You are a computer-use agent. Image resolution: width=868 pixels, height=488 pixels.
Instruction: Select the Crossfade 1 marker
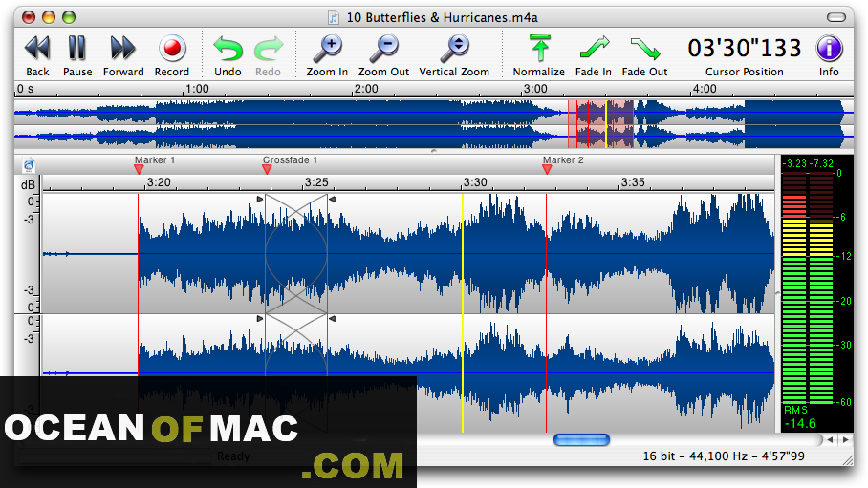click(267, 169)
